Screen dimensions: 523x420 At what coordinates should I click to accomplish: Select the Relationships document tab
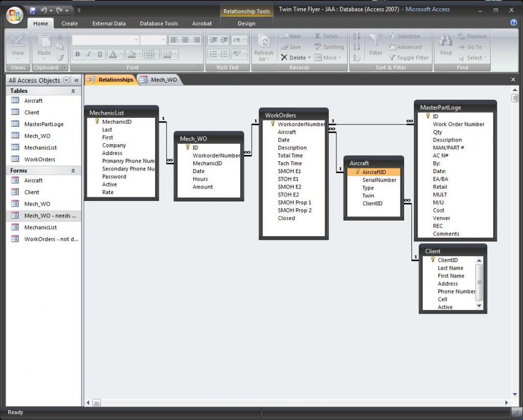(x=111, y=80)
